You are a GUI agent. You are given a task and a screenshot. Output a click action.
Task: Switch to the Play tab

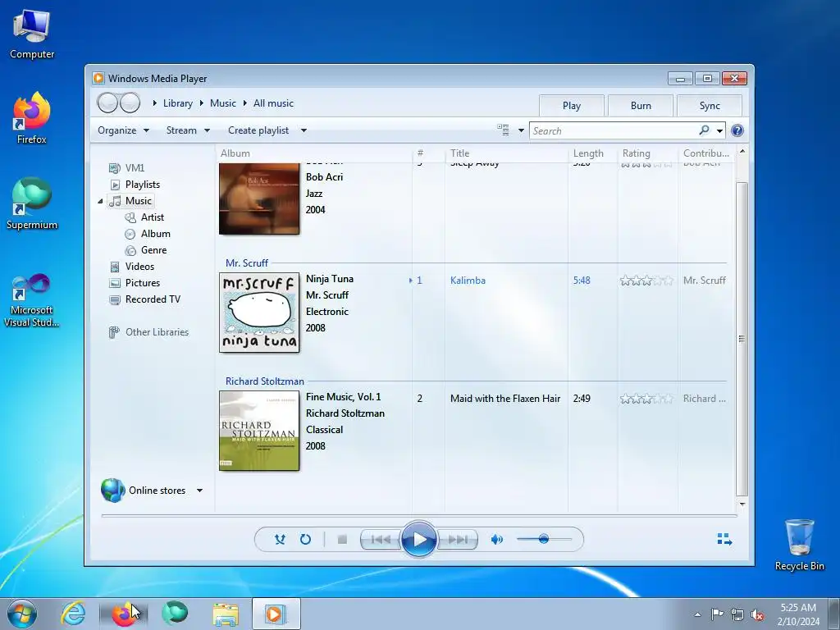572,106
